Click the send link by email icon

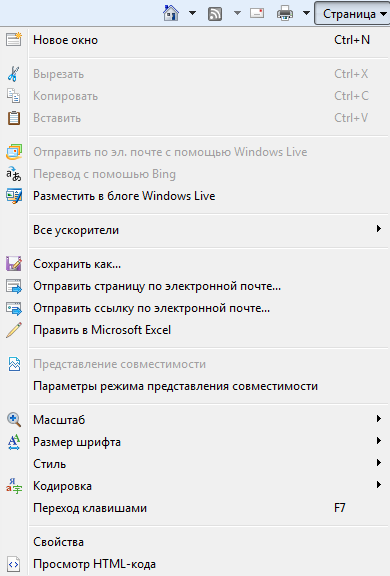pyautogui.click(x=14, y=308)
